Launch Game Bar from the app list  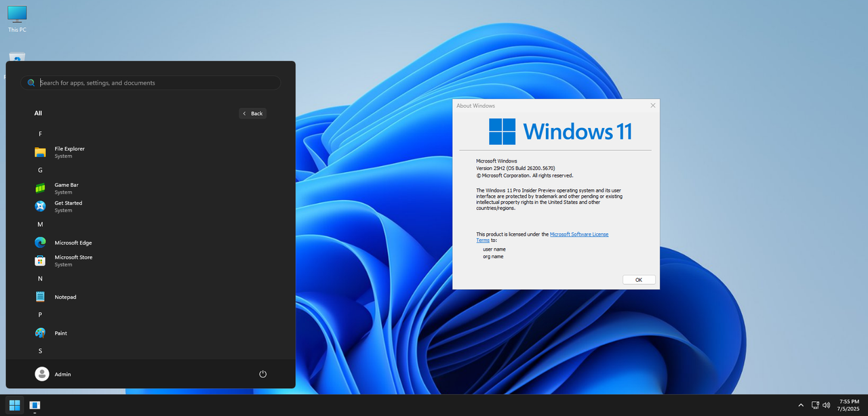coord(151,188)
